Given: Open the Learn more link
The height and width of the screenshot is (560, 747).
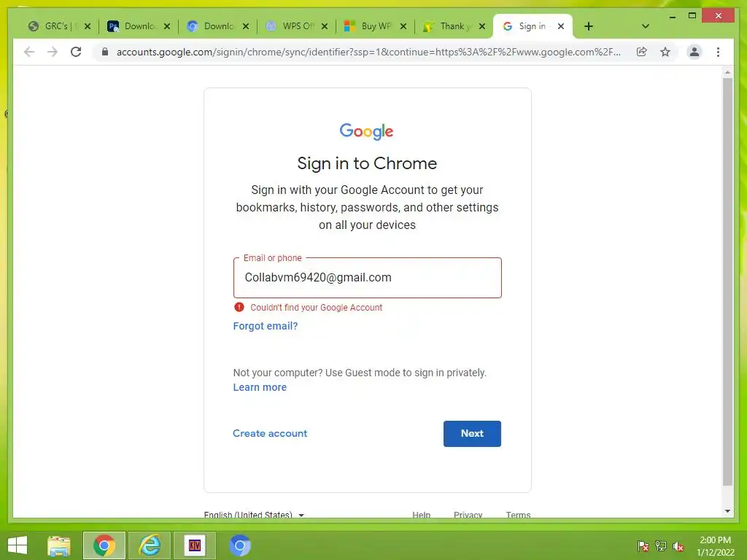Looking at the screenshot, I should (x=260, y=387).
